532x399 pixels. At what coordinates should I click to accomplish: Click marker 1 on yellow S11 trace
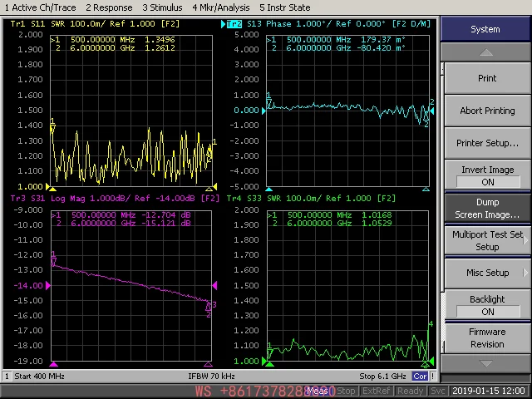point(52,126)
